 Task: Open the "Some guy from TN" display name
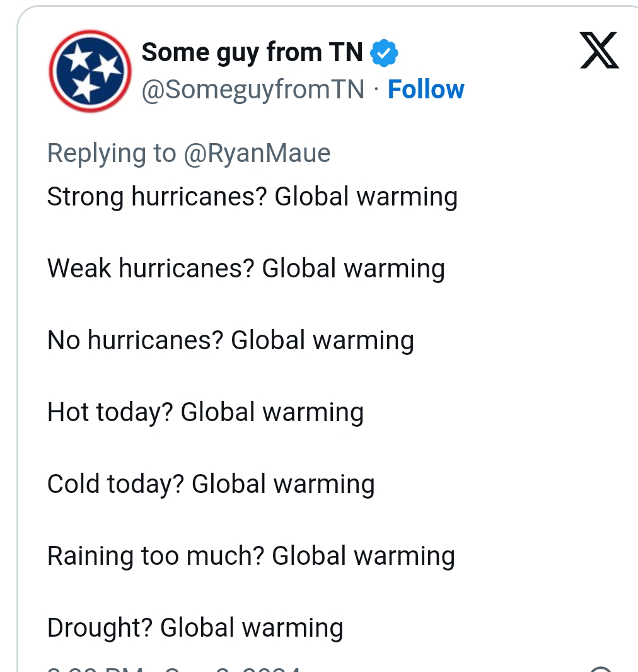[x=252, y=52]
